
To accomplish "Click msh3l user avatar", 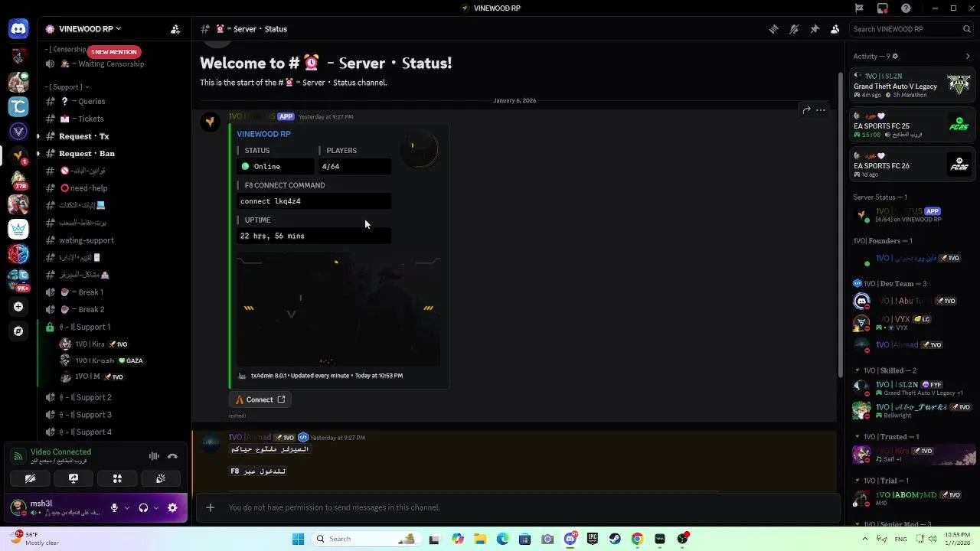I will point(18,507).
